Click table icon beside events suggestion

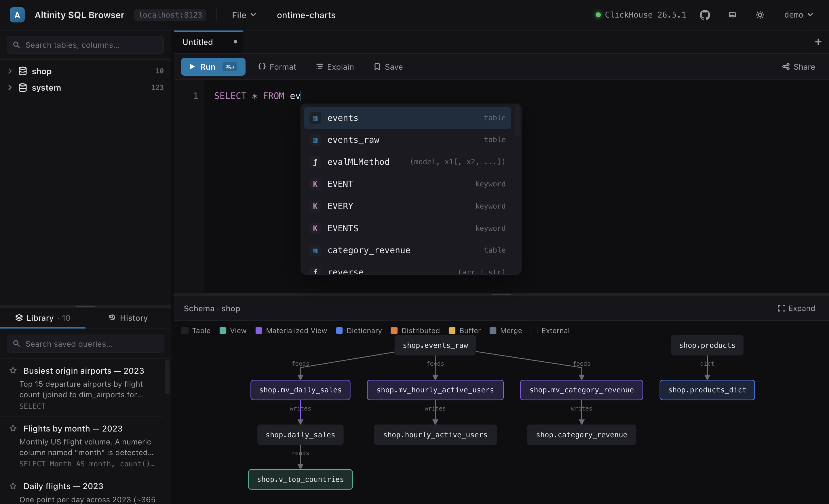[315, 118]
